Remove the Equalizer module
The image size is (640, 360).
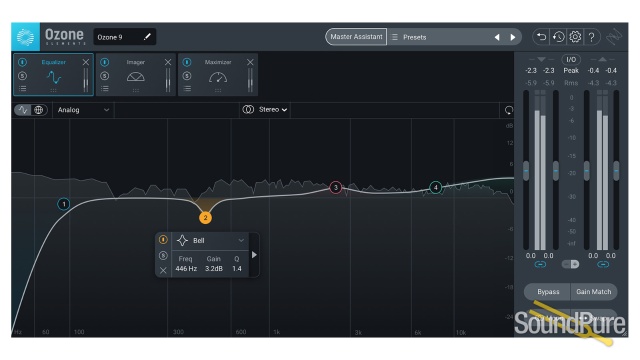[x=85, y=62]
